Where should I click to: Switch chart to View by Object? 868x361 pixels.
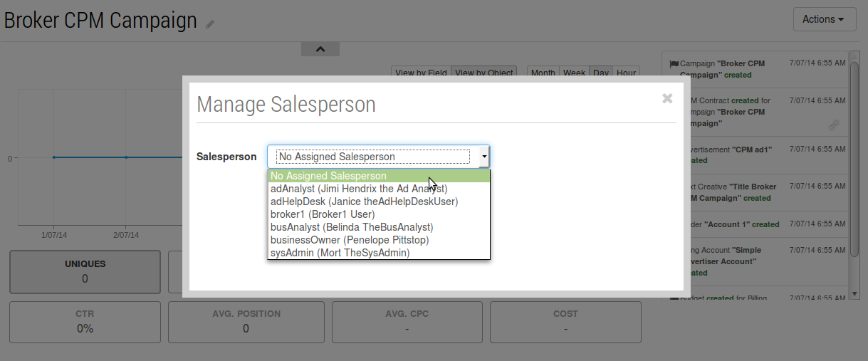click(x=484, y=72)
